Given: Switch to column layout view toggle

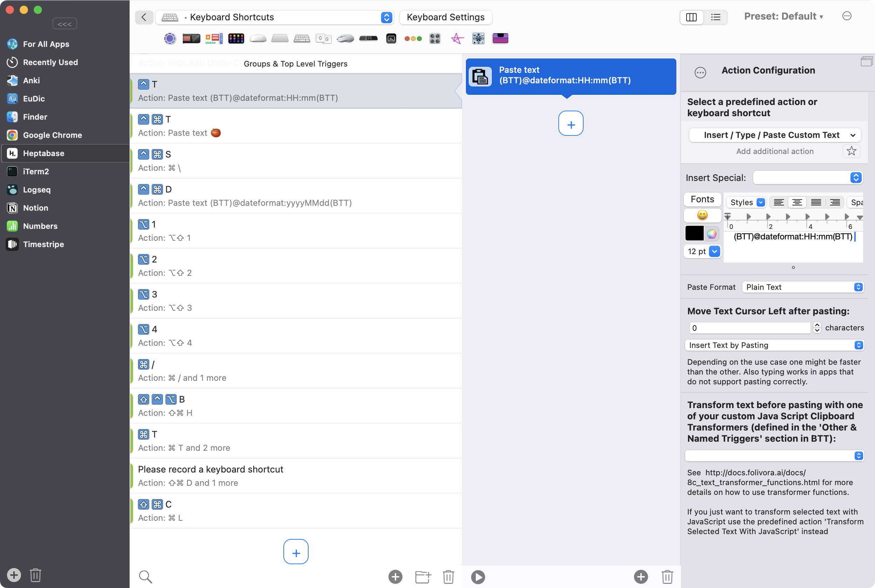Looking at the screenshot, I should [691, 17].
